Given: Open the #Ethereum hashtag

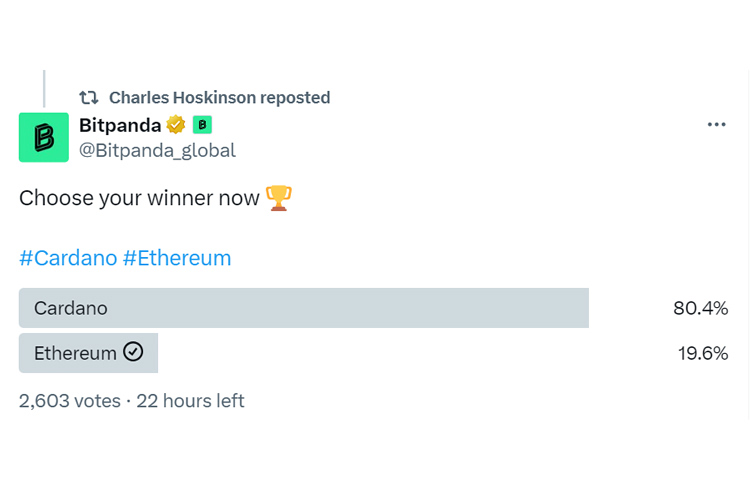Looking at the screenshot, I should click(177, 258).
